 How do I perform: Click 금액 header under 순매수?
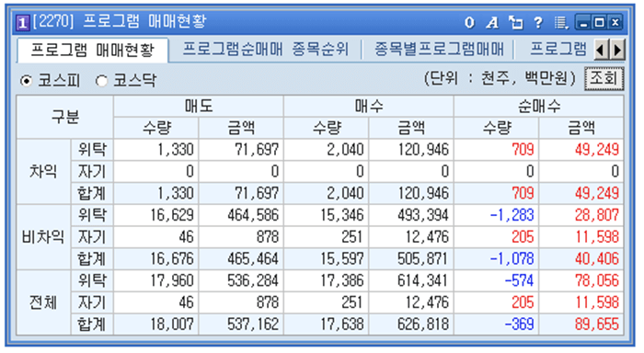[581, 128]
